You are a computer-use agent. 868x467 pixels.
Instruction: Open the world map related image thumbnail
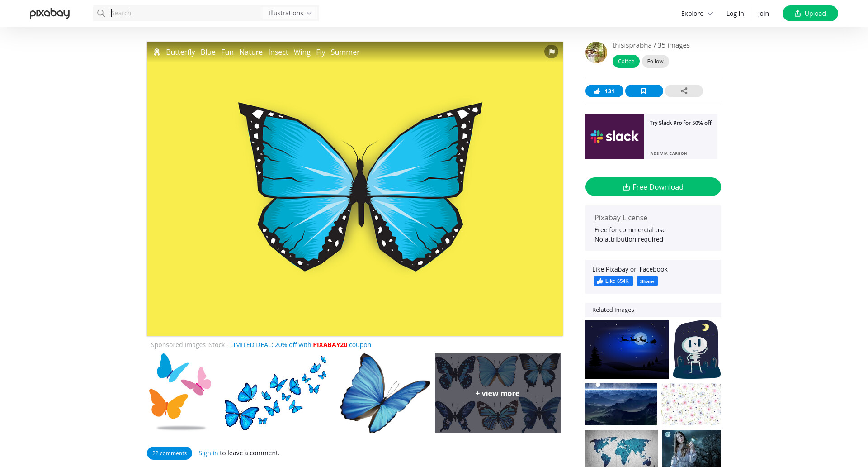point(621,448)
